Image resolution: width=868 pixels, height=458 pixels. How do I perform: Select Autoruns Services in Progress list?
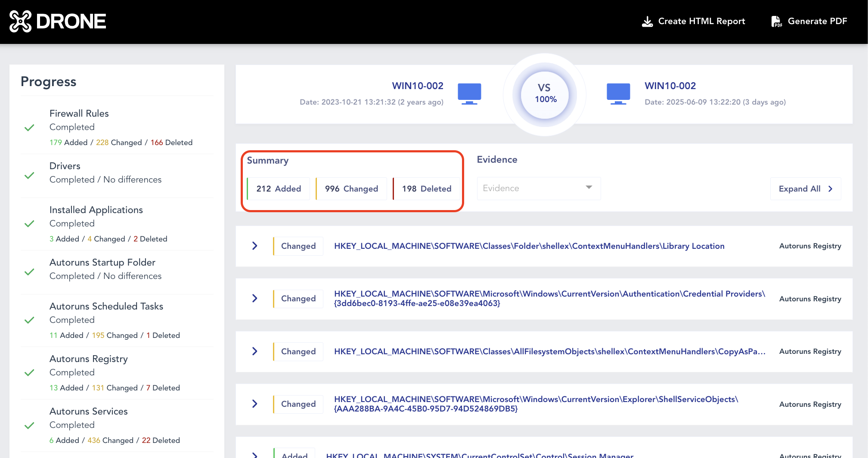click(x=88, y=412)
